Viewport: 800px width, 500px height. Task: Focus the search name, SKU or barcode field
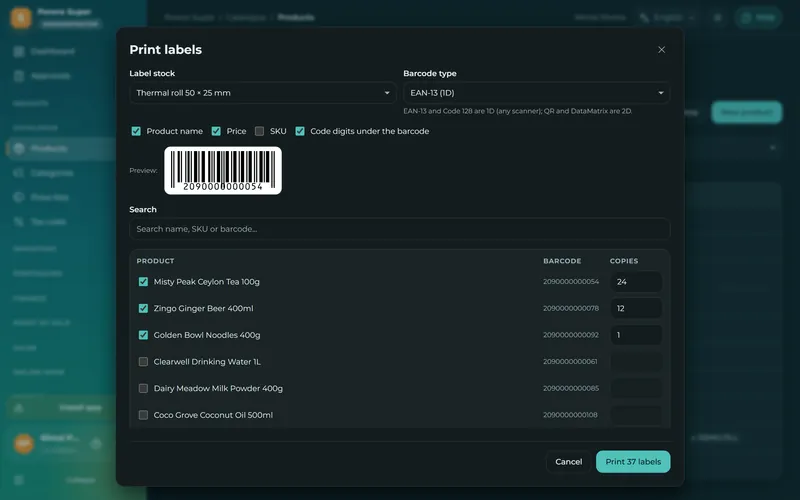pyautogui.click(x=399, y=229)
